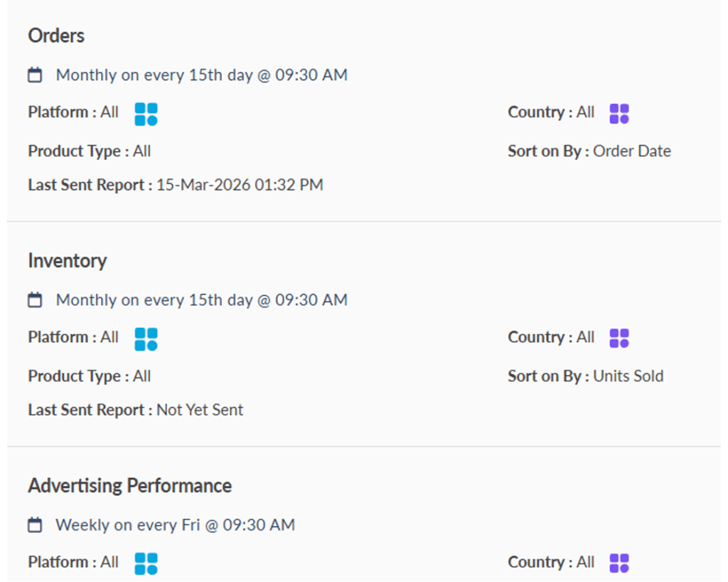Viewport: 728px width, 582px height.
Task: Open the Inventory report heading
Action: tap(68, 260)
